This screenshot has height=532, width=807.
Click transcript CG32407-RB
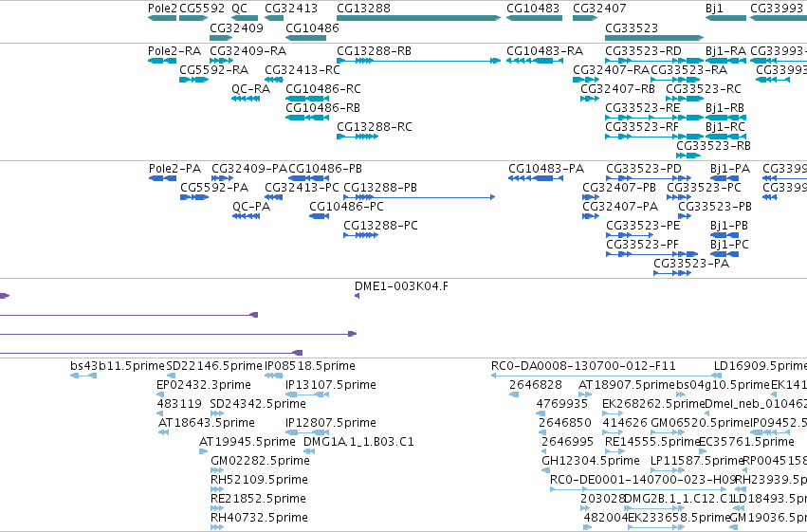click(x=590, y=99)
